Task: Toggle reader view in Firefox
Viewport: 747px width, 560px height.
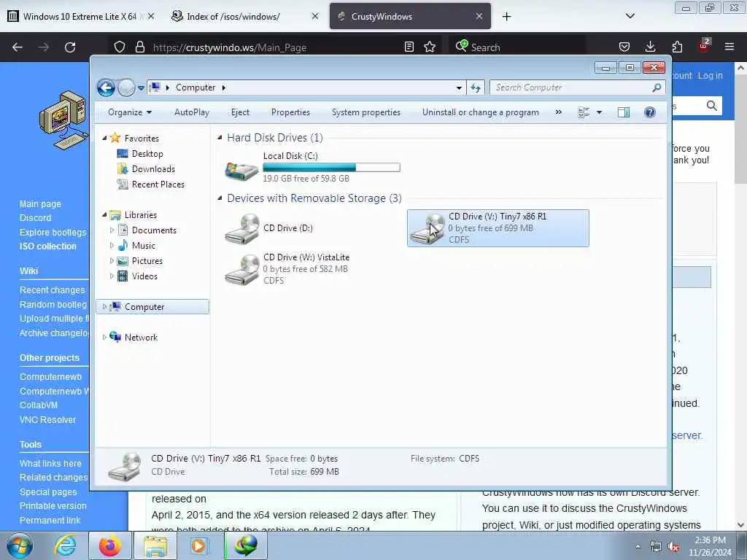Action: 409,47
